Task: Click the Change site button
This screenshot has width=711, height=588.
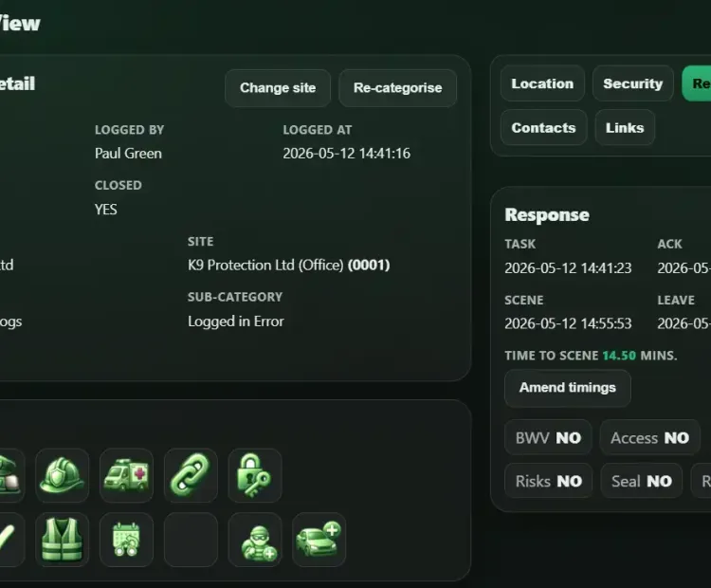Action: pyautogui.click(x=278, y=87)
